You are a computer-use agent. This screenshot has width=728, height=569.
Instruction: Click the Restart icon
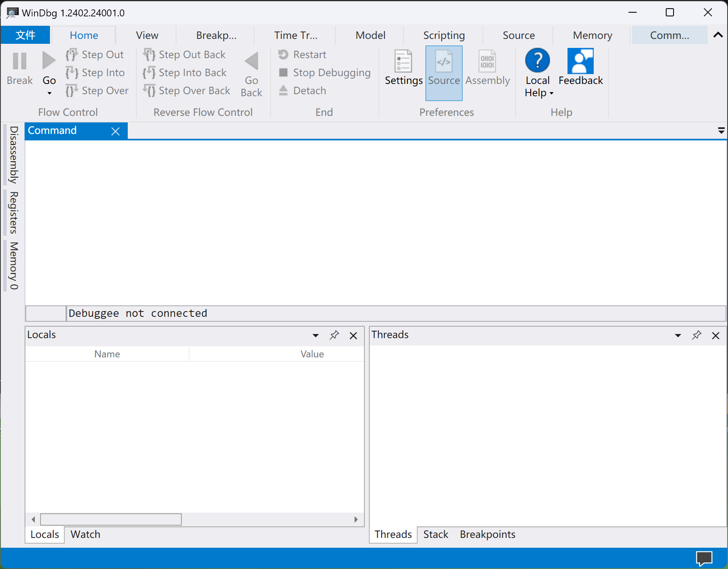click(283, 54)
